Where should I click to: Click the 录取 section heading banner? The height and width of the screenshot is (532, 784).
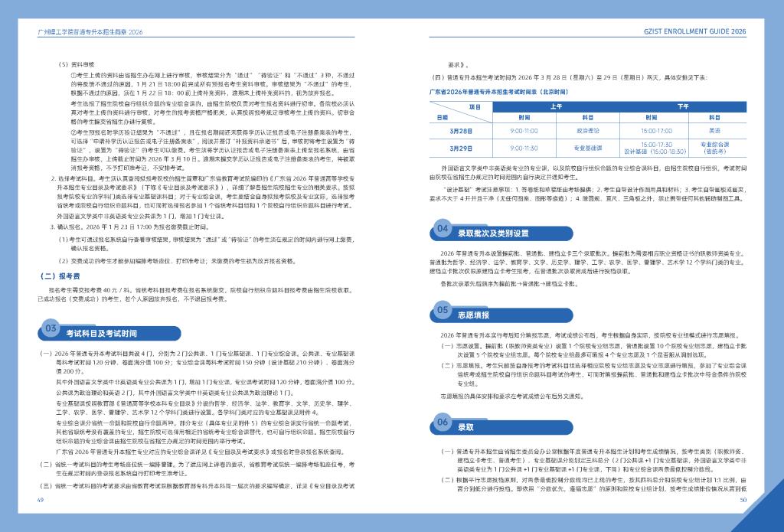coord(465,426)
